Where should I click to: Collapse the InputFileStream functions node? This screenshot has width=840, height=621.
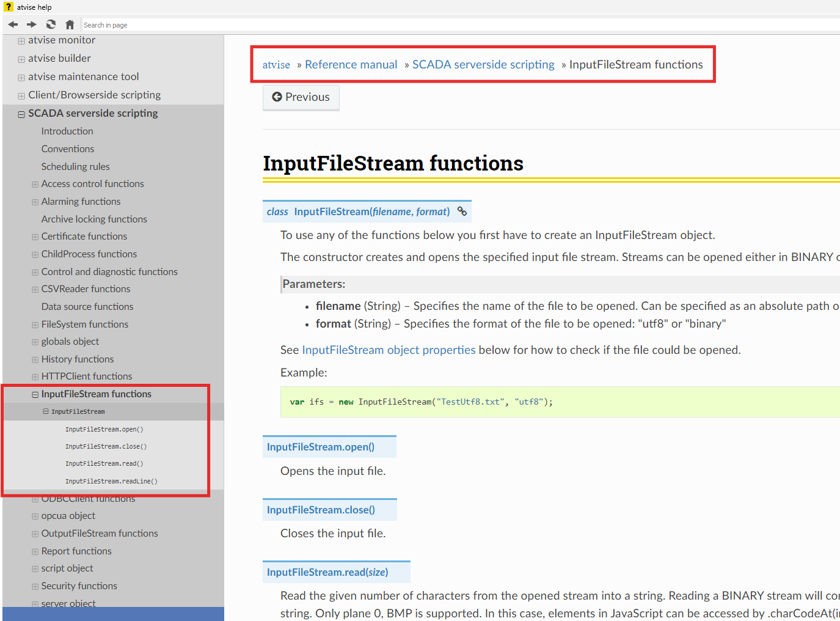[35, 394]
